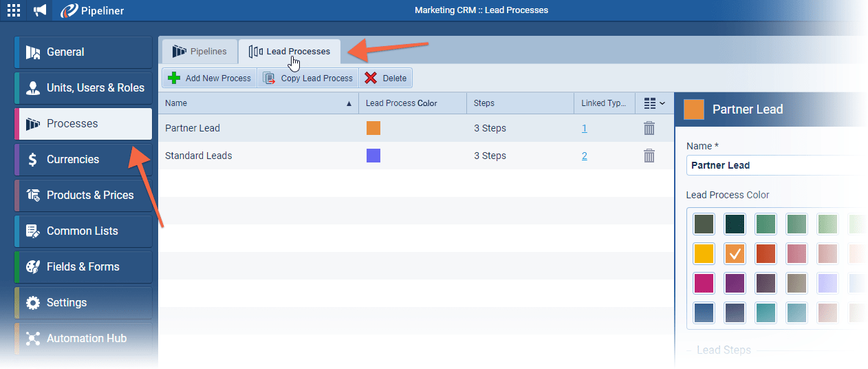The height and width of the screenshot is (369, 868).
Task: Open the column chooser dropdown
Action: [x=654, y=103]
